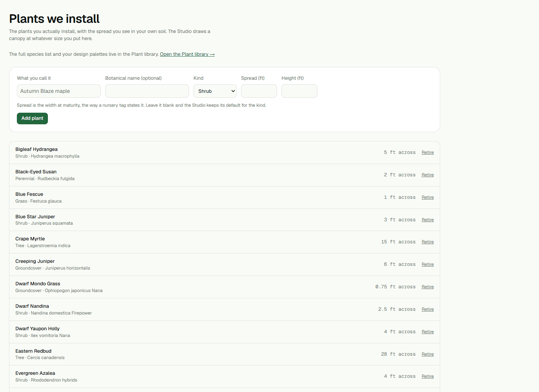
Task: Click 'Tree · Lagerstroemia indica' subtitle
Action: coord(43,246)
